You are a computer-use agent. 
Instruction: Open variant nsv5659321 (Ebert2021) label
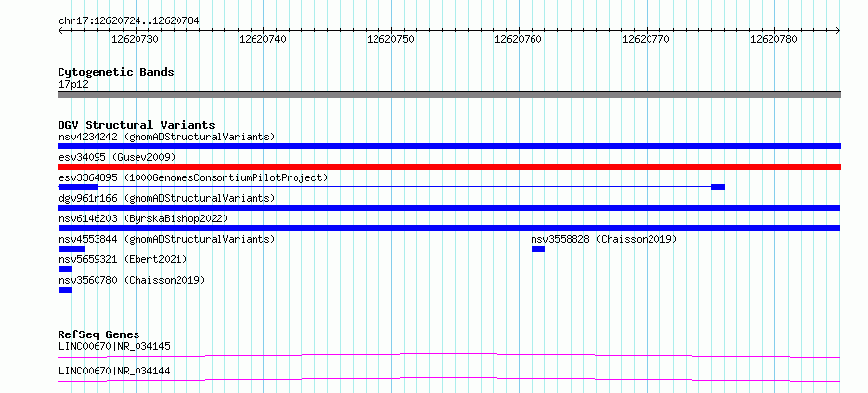(123, 259)
